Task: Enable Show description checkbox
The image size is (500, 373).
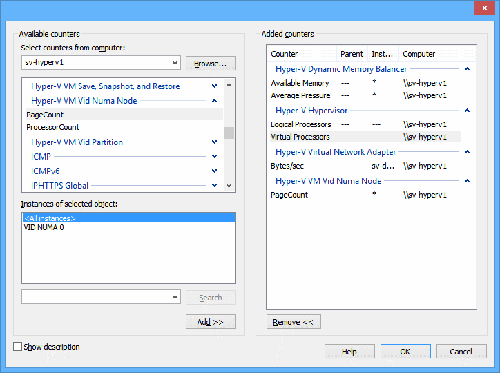Action: [17, 346]
